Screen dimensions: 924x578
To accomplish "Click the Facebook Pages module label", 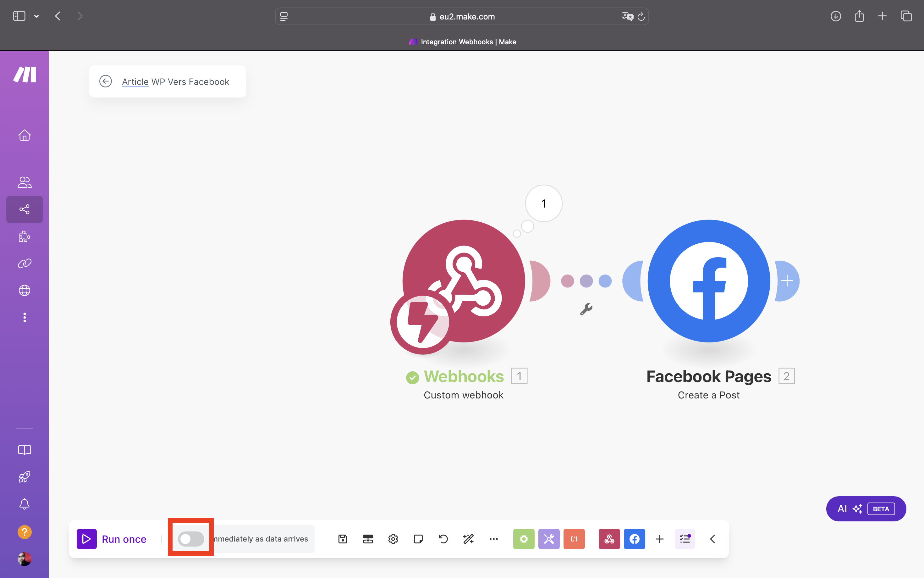I will 709,376.
